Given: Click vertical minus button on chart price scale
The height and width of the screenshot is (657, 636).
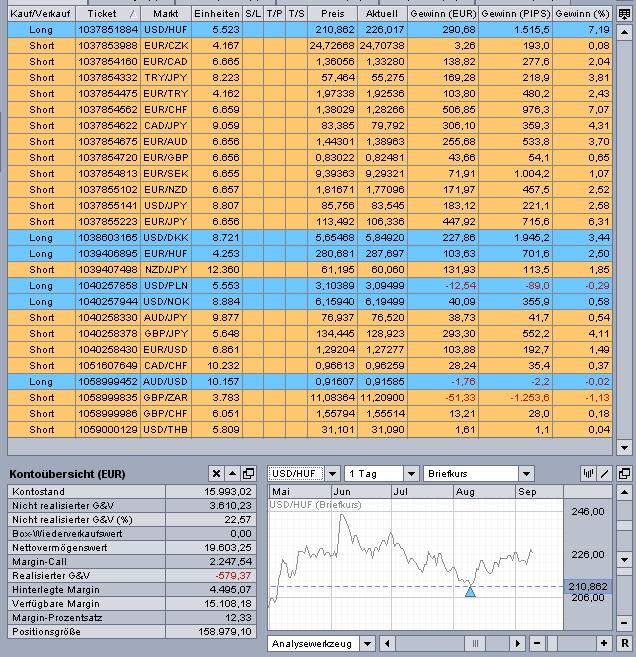Looking at the screenshot, I should (624, 623).
